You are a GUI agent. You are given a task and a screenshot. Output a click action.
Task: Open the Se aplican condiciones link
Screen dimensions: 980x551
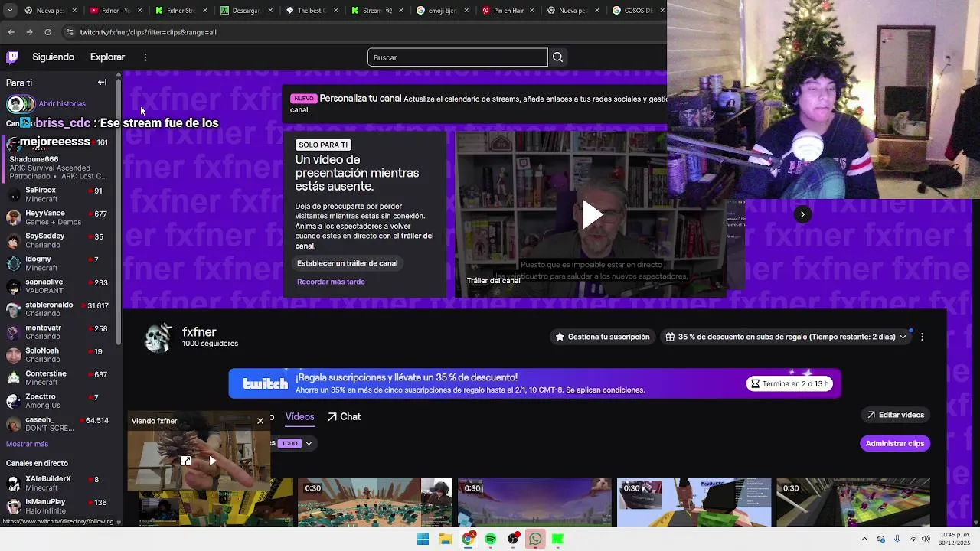point(606,390)
